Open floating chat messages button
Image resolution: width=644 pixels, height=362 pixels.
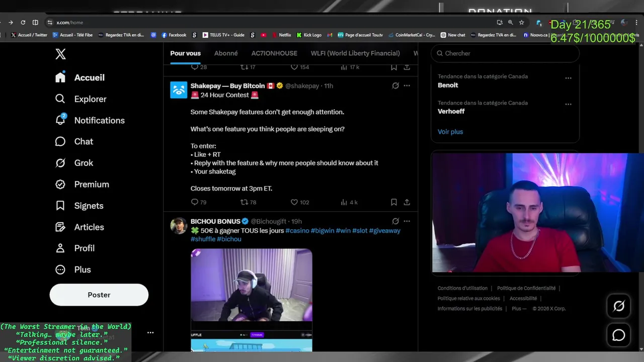click(619, 335)
